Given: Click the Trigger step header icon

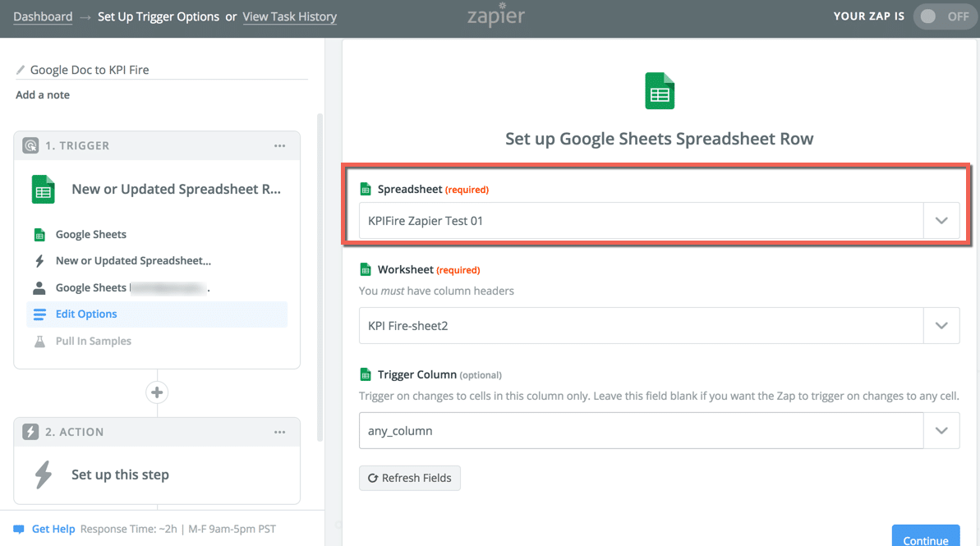Looking at the screenshot, I should point(30,145).
